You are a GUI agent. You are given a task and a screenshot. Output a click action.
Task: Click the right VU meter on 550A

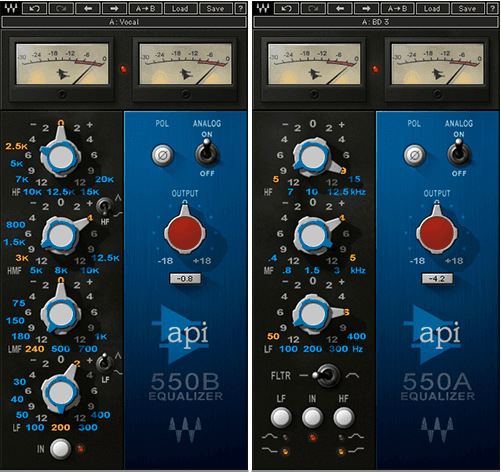pos(437,63)
